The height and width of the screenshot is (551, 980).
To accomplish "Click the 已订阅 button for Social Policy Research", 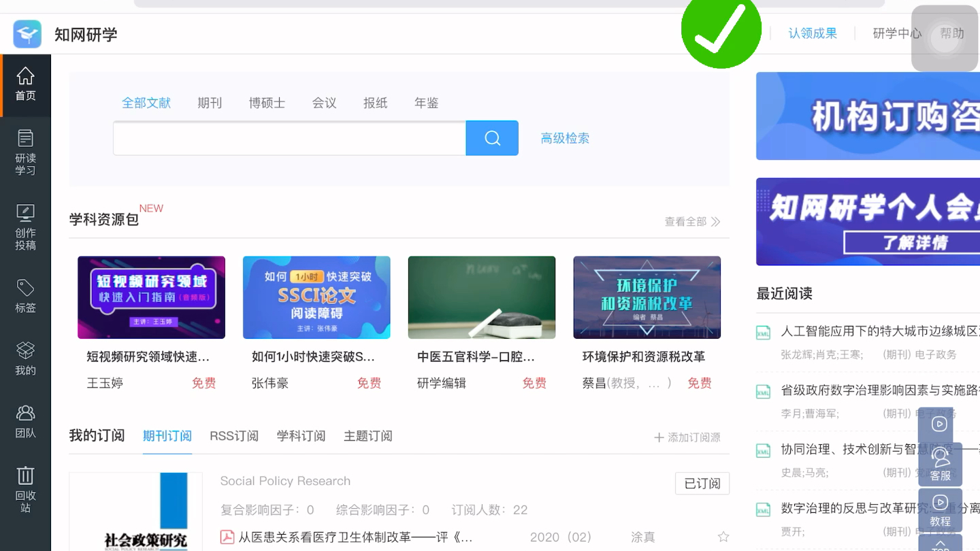I will (702, 483).
